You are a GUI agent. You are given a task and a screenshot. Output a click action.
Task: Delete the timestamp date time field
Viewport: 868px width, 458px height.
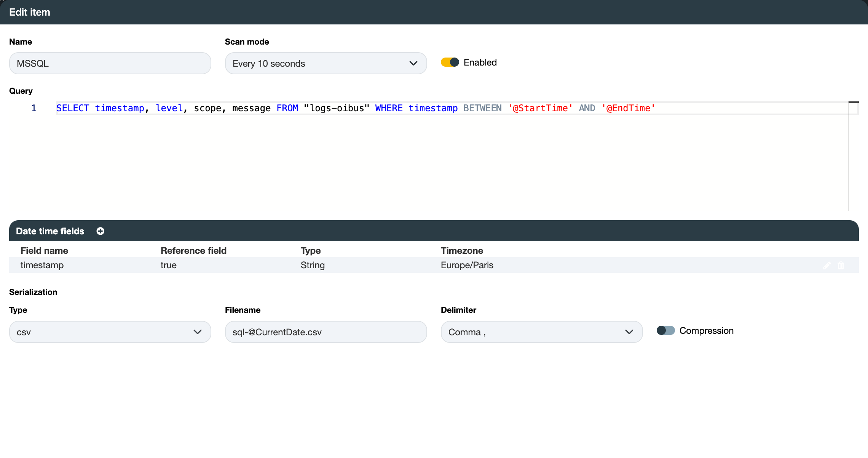click(x=841, y=266)
